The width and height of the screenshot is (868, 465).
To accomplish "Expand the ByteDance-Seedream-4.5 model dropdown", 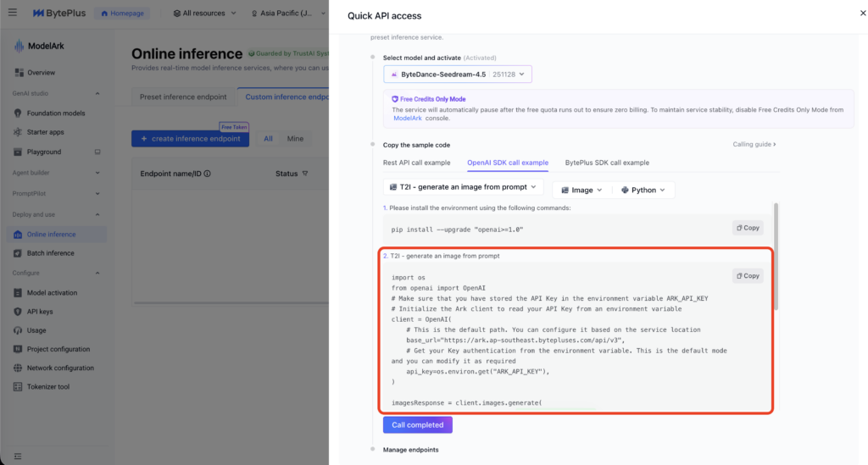I will click(x=458, y=75).
